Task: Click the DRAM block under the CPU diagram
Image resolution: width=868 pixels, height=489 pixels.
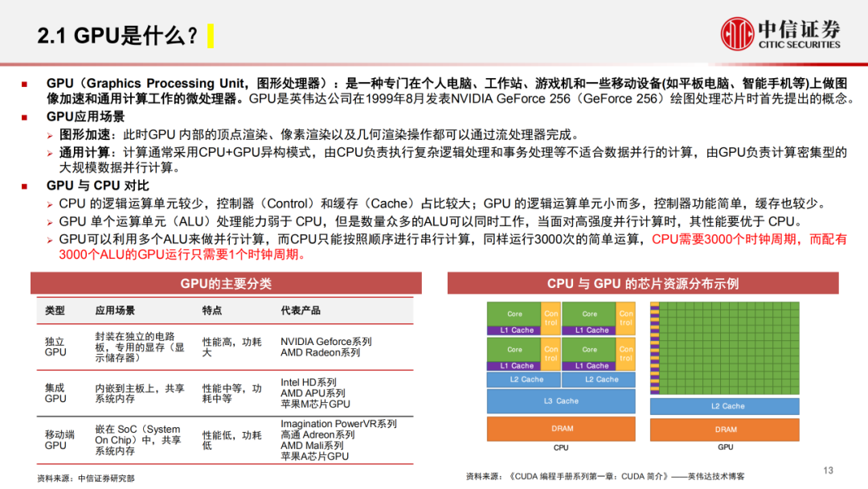Action: click(x=561, y=429)
